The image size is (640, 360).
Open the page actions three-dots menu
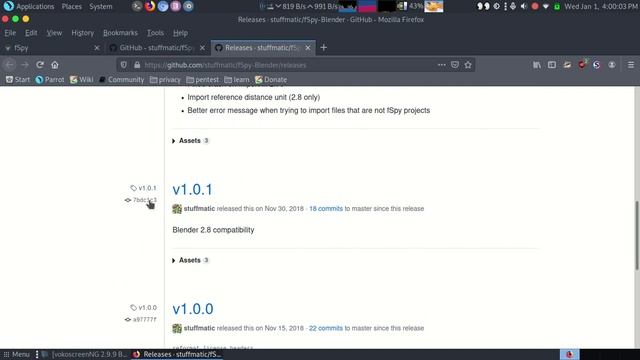(x=441, y=65)
